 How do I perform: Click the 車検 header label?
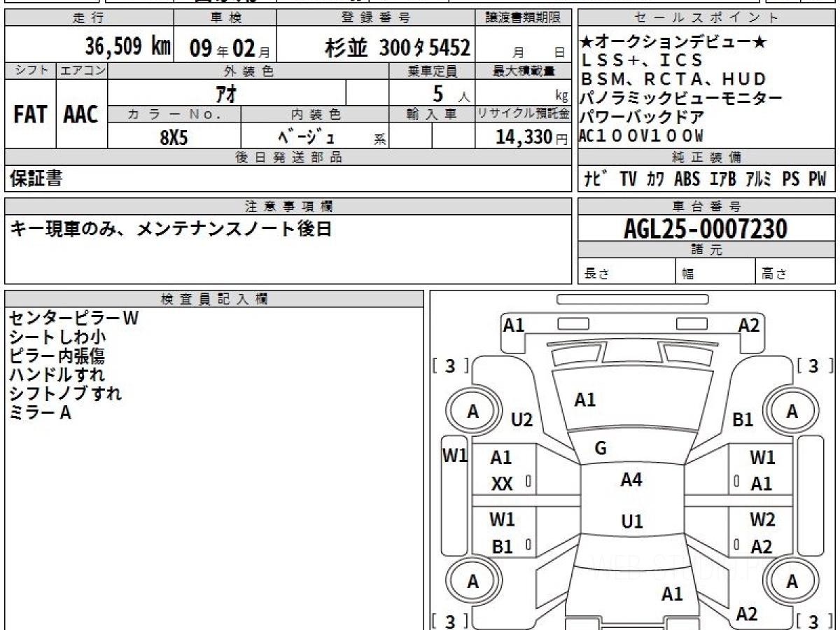click(225, 17)
